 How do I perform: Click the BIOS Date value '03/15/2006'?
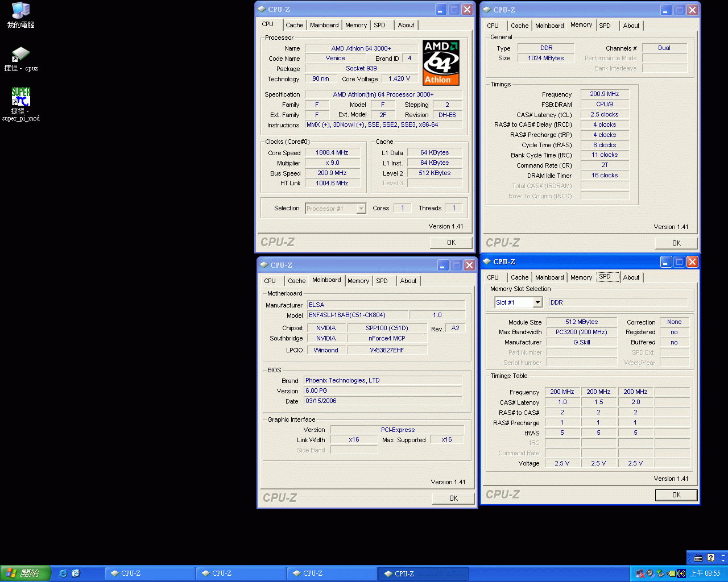[383, 401]
